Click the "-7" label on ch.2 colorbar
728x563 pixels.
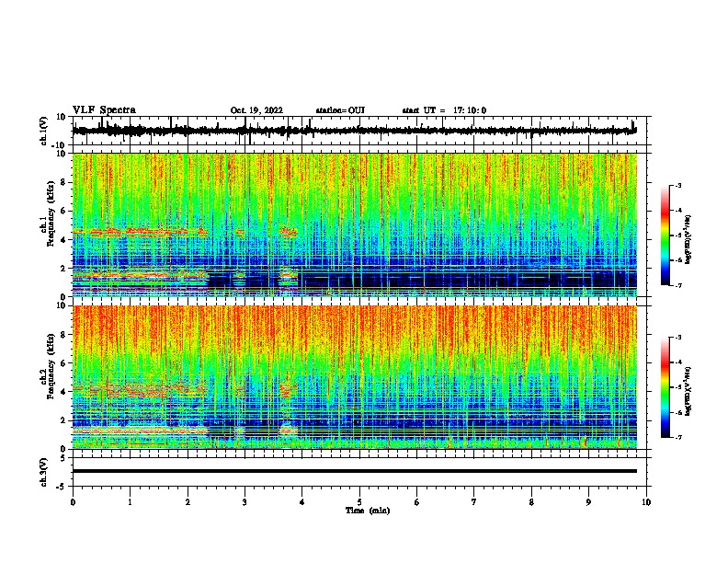point(678,438)
